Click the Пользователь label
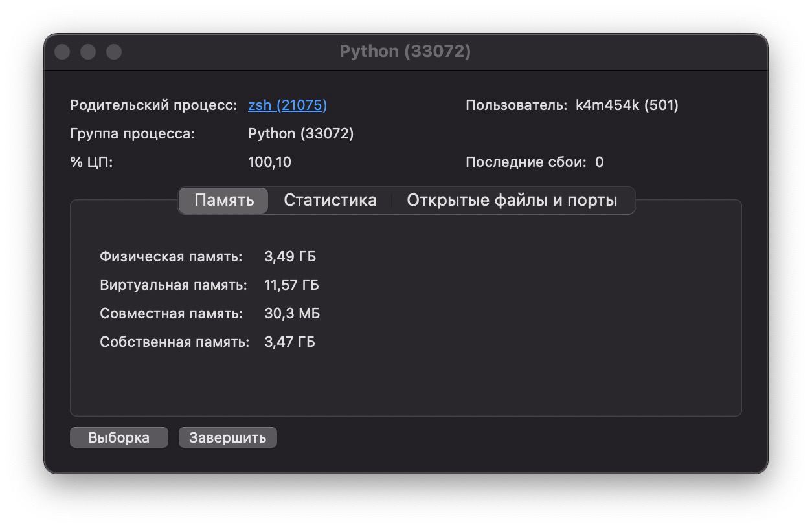The image size is (812, 528). click(517, 105)
